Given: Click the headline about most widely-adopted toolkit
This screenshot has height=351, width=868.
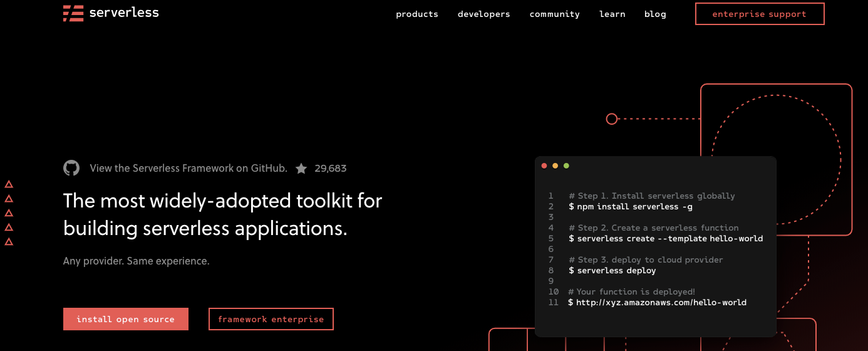Looking at the screenshot, I should [x=223, y=214].
